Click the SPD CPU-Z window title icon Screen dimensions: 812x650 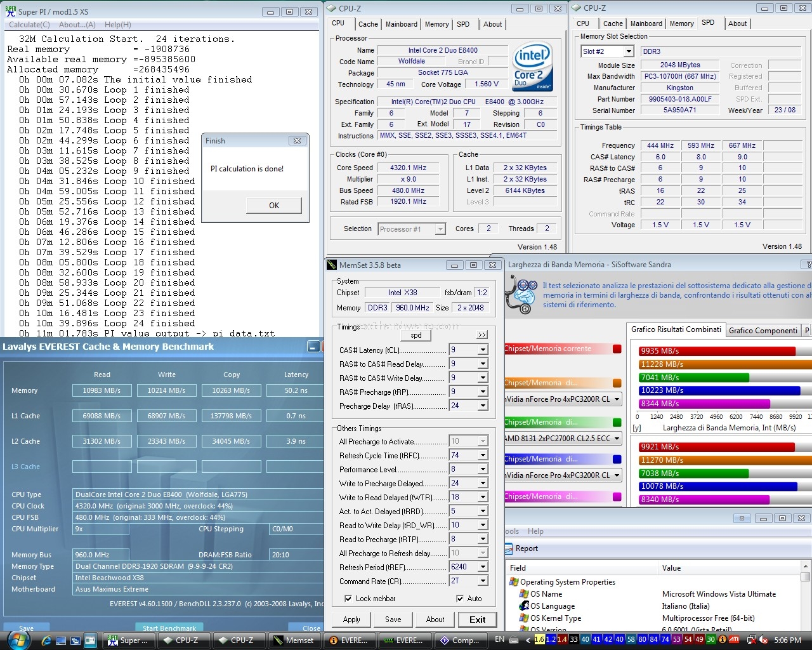click(577, 8)
